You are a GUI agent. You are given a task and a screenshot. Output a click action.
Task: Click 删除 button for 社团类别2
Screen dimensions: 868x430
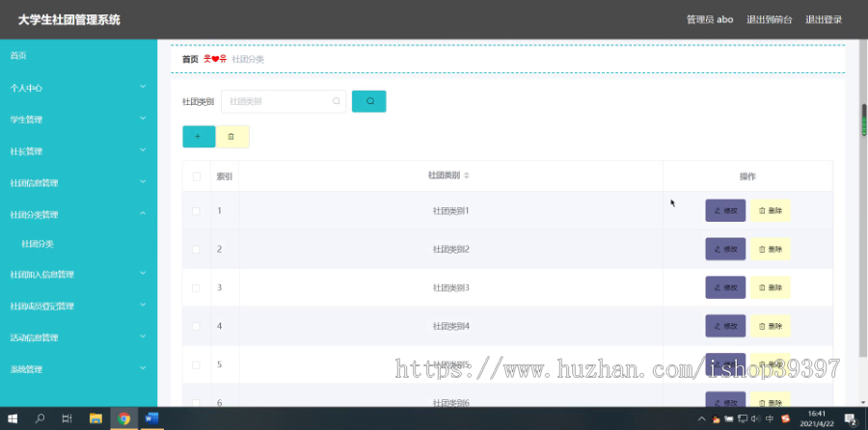tap(770, 249)
